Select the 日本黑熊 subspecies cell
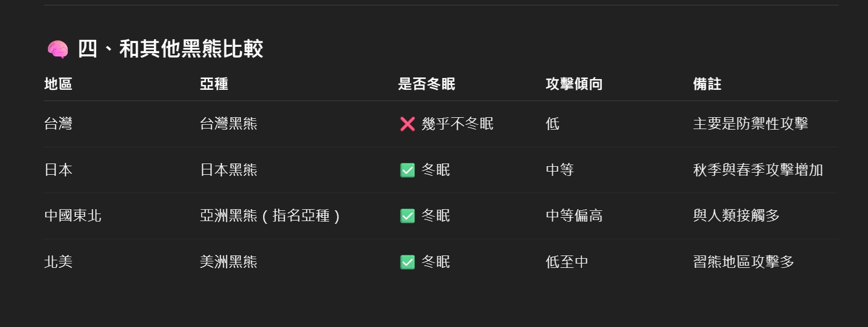 click(x=229, y=170)
